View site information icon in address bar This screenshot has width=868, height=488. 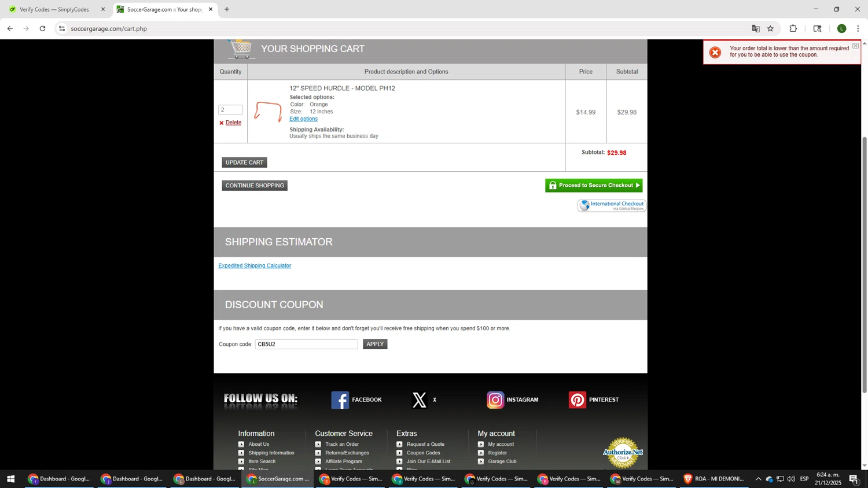point(62,28)
